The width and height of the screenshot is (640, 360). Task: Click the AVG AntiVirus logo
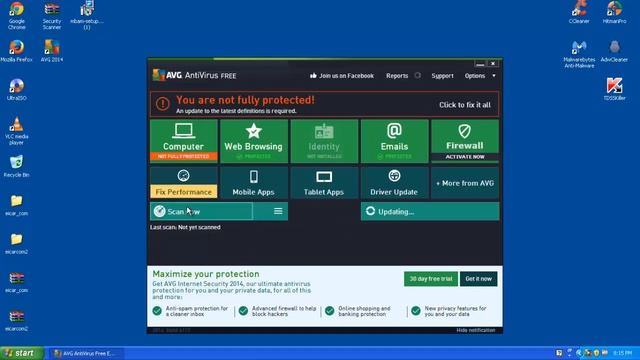click(x=194, y=75)
